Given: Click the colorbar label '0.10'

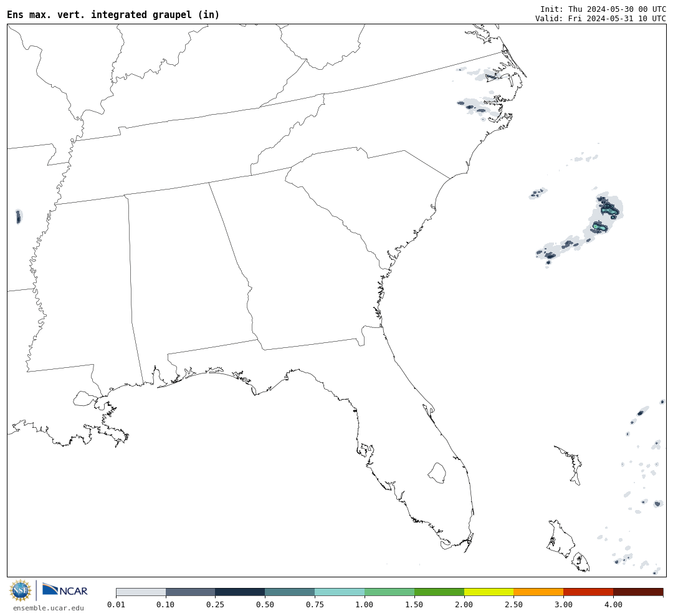Looking at the screenshot, I should (166, 604).
